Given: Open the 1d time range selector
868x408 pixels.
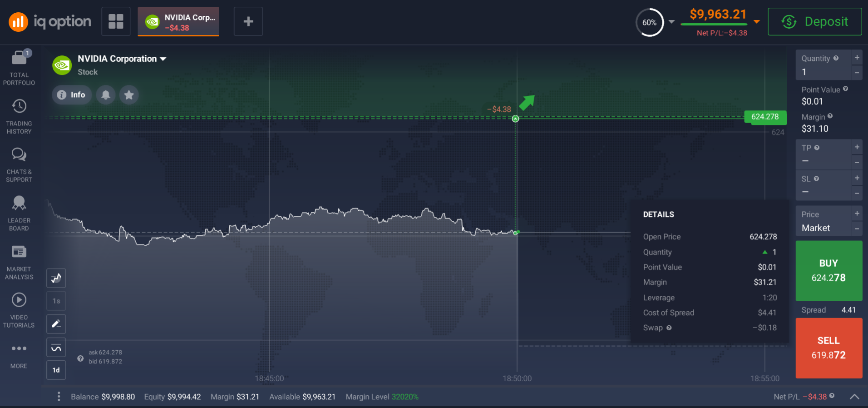Looking at the screenshot, I should (56, 370).
